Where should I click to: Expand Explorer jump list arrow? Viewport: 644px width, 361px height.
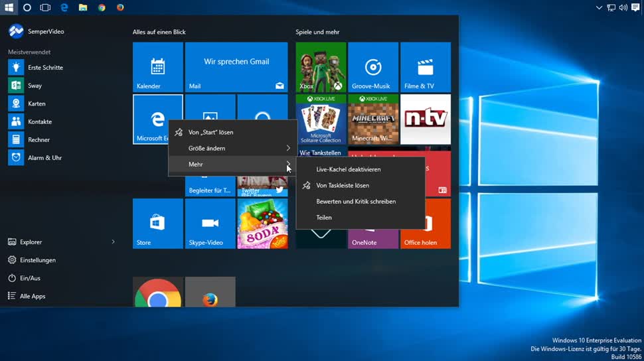click(113, 242)
